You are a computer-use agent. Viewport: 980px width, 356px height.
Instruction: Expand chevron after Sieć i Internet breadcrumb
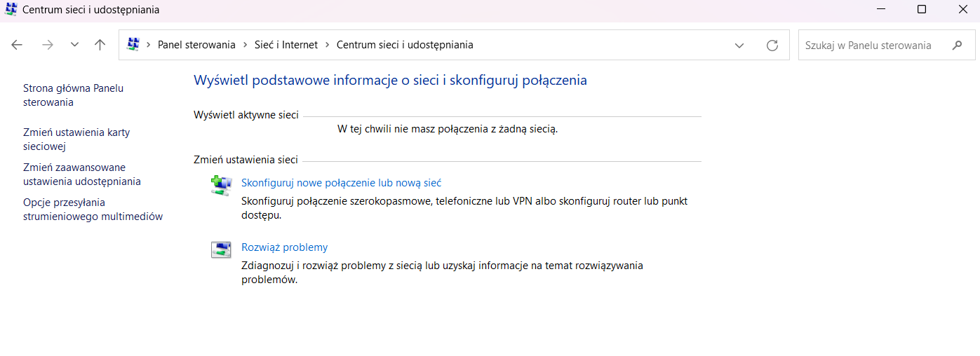pos(328,45)
